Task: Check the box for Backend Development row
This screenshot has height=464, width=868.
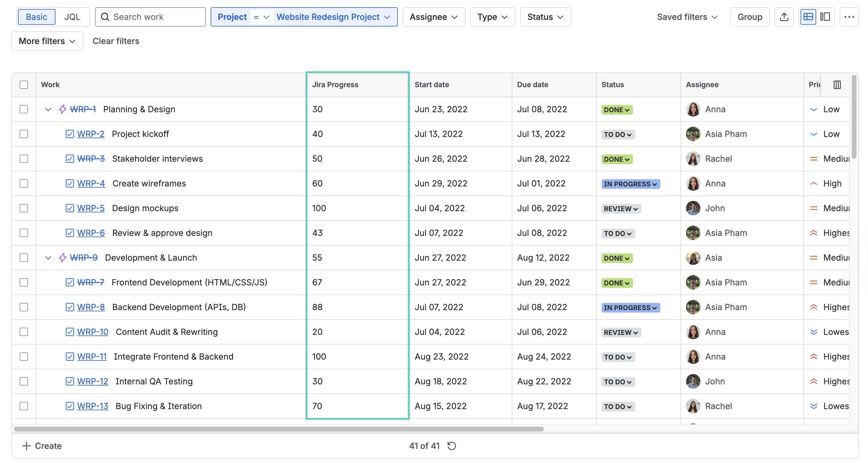Action: (24, 307)
